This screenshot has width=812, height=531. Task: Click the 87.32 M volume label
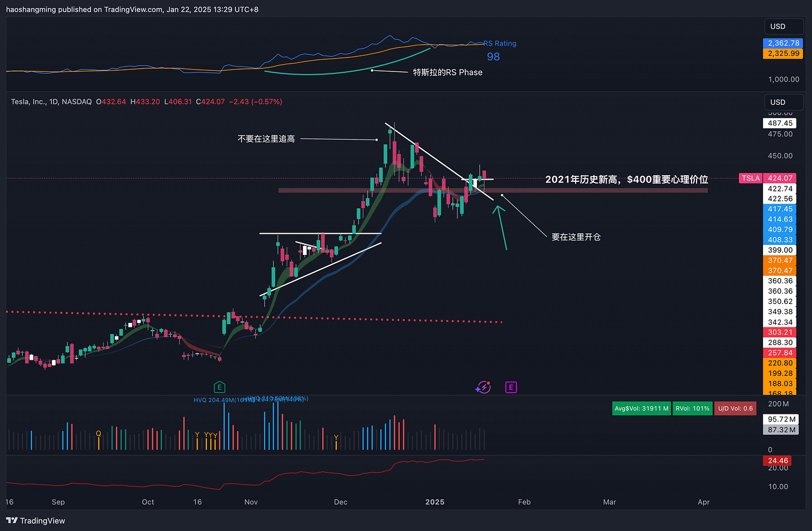(781, 430)
